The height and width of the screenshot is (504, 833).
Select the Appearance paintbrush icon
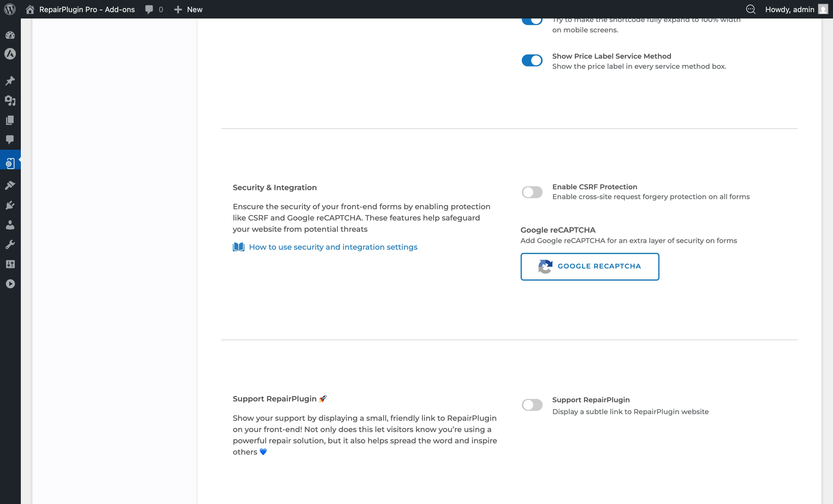click(10, 185)
